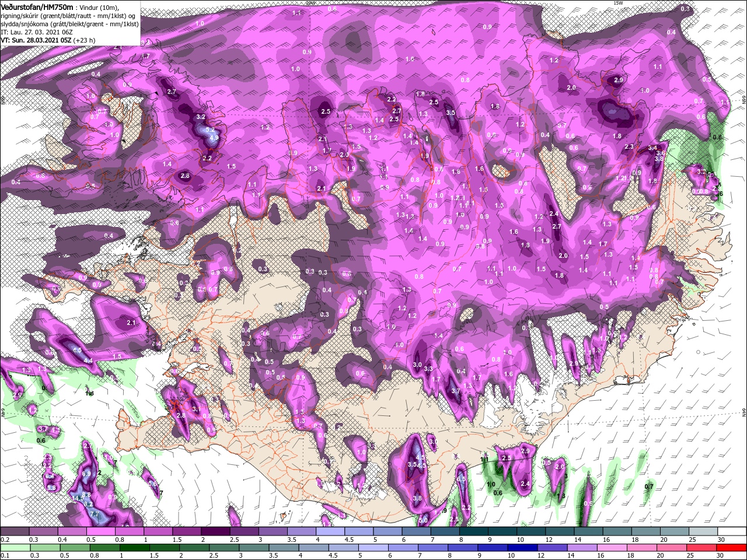
Task: Click the 5.2 precipitation value on the map
Action: 211,131
